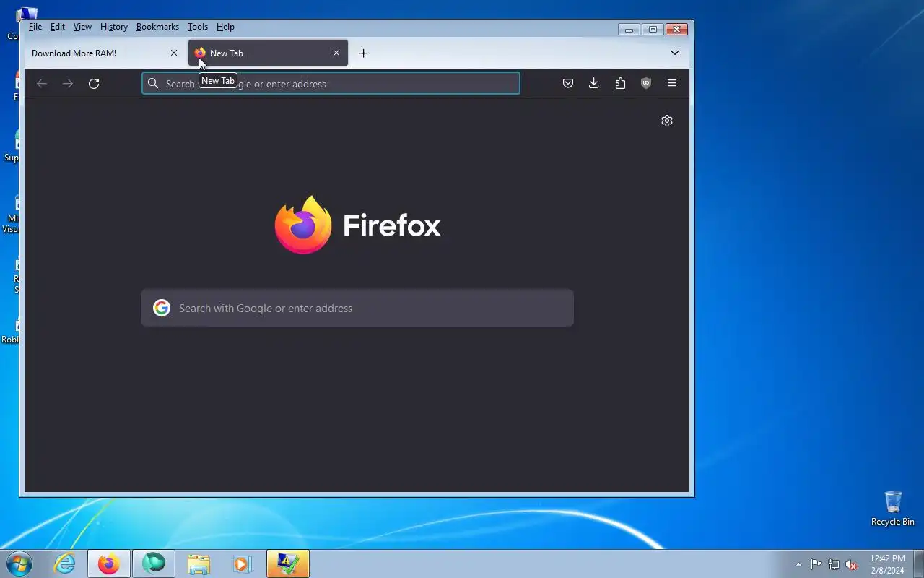
Task: Open the Recycle Bin desktop icon
Action: 893,509
